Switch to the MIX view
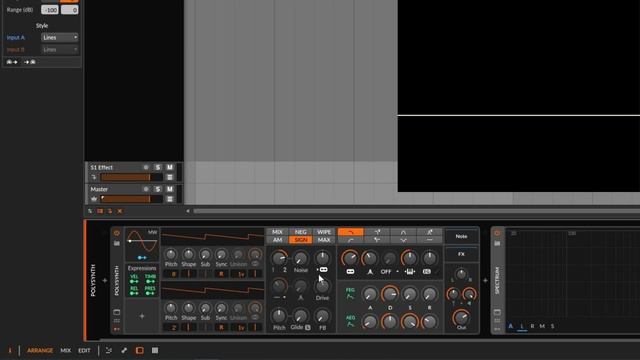 (x=65, y=350)
